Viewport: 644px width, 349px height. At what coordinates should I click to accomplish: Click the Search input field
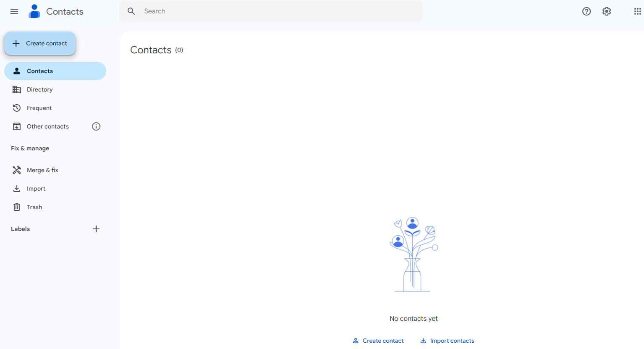point(271,11)
